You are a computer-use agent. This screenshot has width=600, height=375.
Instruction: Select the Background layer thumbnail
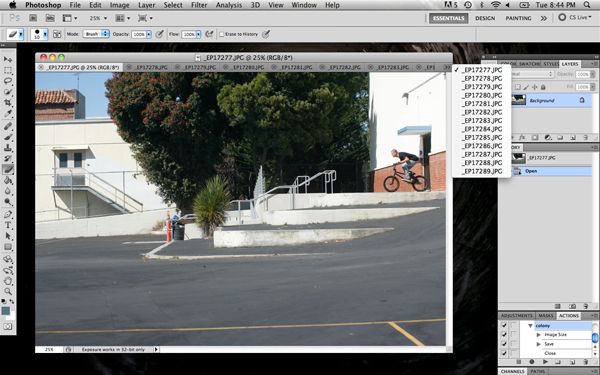tap(519, 100)
